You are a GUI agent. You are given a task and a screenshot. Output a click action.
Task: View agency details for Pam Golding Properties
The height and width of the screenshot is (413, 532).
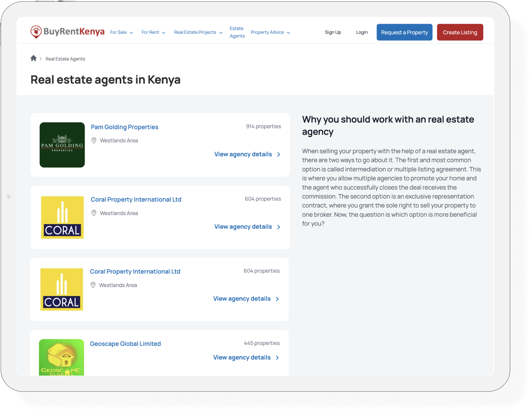tap(243, 154)
